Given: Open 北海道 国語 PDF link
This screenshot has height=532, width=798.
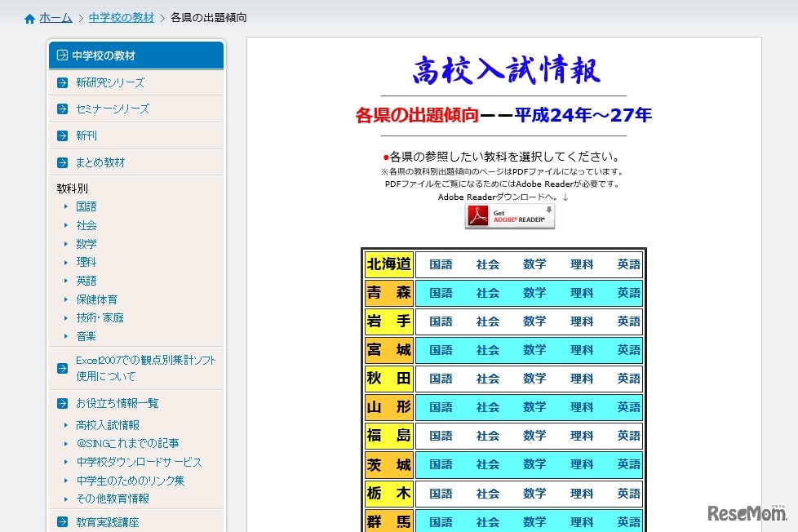Looking at the screenshot, I should (441, 264).
